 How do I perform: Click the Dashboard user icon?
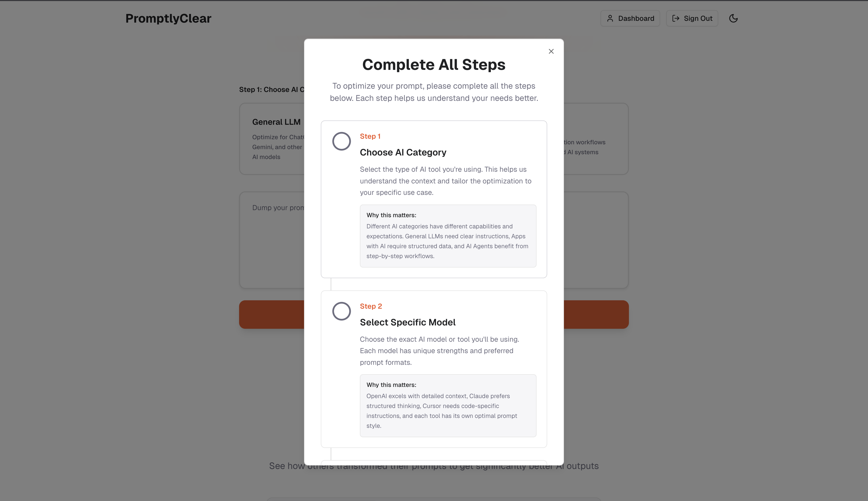(x=610, y=18)
